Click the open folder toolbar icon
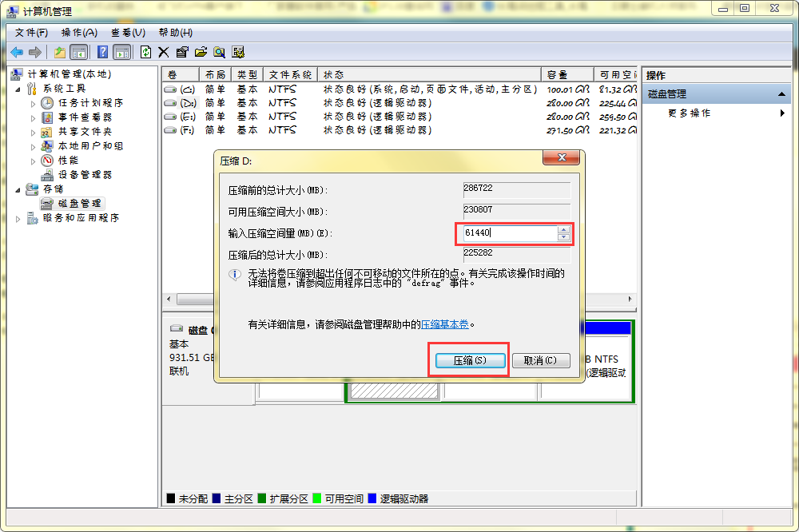The image size is (799, 532). 201,52
